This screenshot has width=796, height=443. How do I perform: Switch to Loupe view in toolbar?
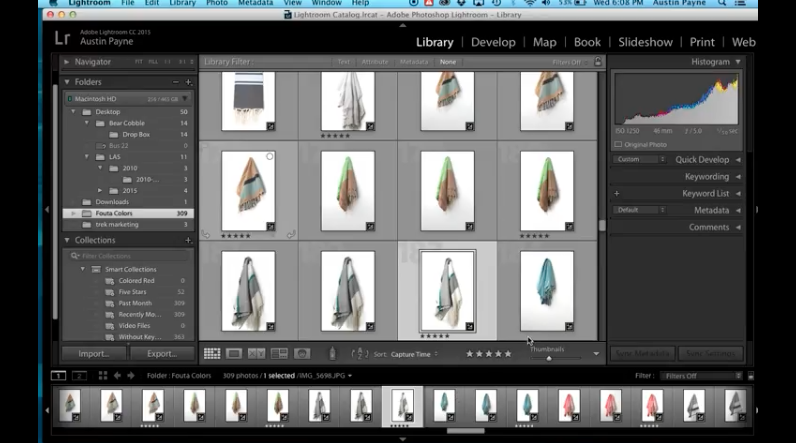tap(234, 354)
